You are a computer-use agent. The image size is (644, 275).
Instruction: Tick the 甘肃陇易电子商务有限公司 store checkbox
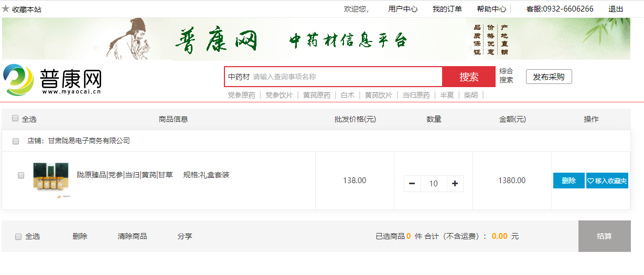click(16, 141)
